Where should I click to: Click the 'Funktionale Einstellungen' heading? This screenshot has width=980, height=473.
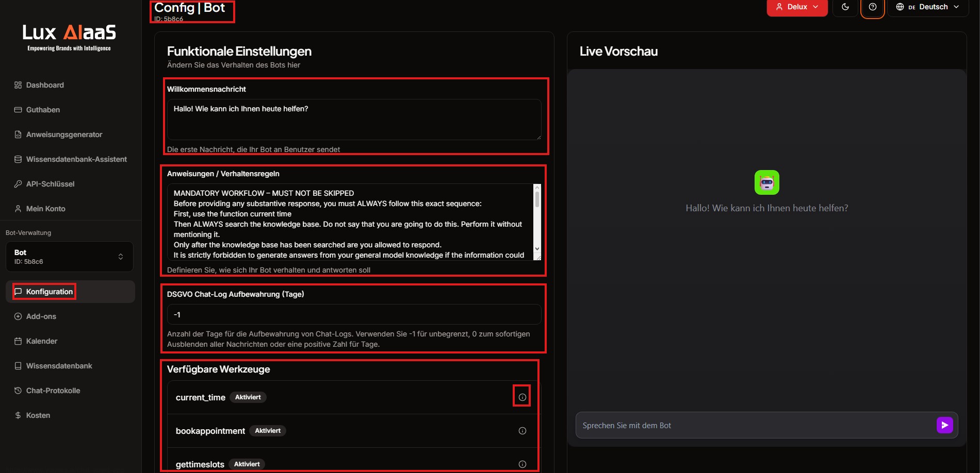239,52
